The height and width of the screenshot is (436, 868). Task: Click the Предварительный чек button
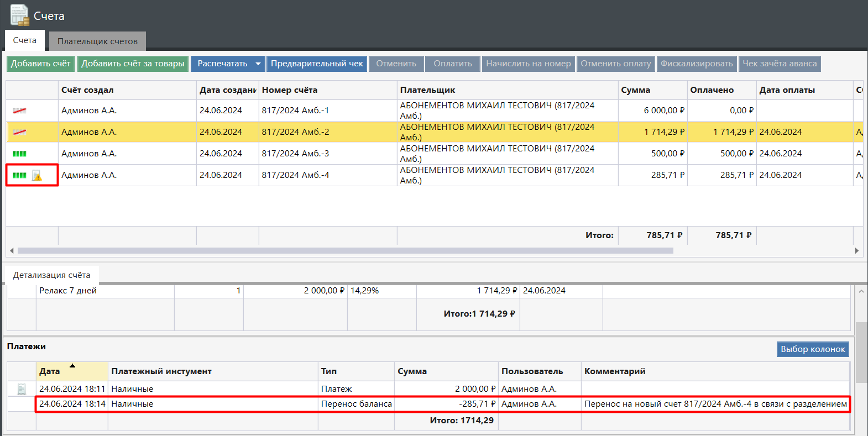[x=317, y=64]
